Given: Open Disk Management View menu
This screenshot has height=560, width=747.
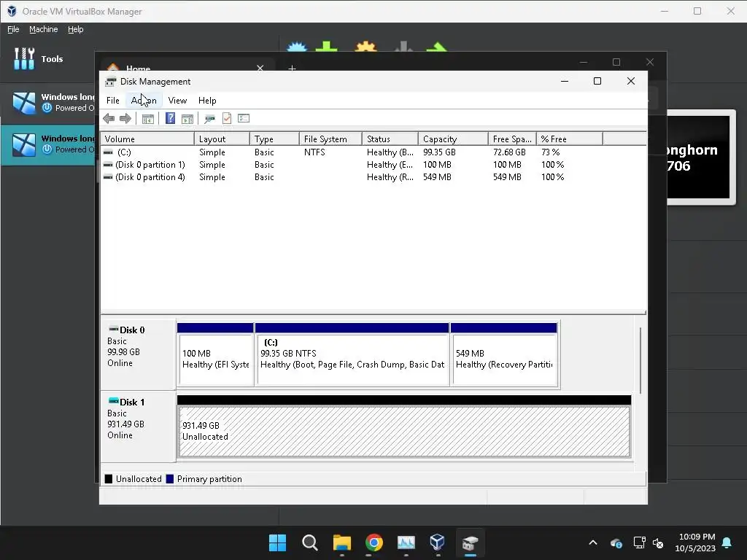Looking at the screenshot, I should [x=177, y=101].
